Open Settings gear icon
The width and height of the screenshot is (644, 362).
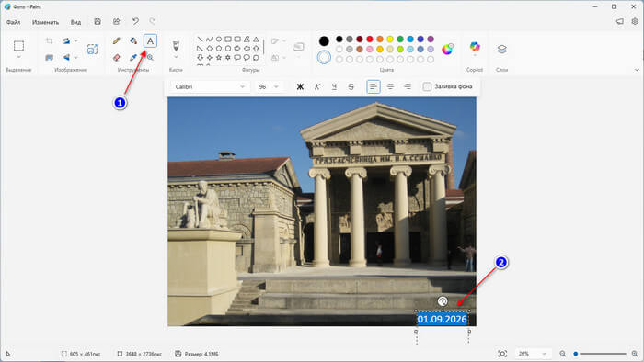click(x=635, y=22)
